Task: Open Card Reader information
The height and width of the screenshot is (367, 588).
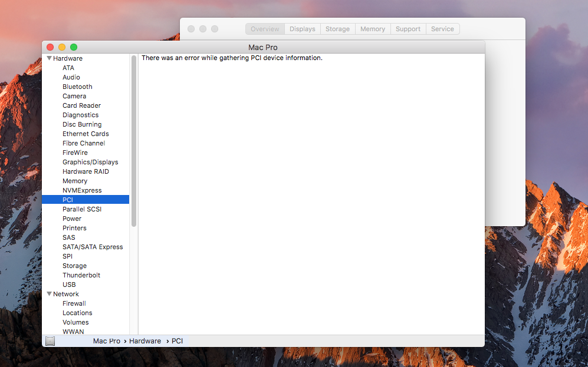Action: pyautogui.click(x=81, y=105)
